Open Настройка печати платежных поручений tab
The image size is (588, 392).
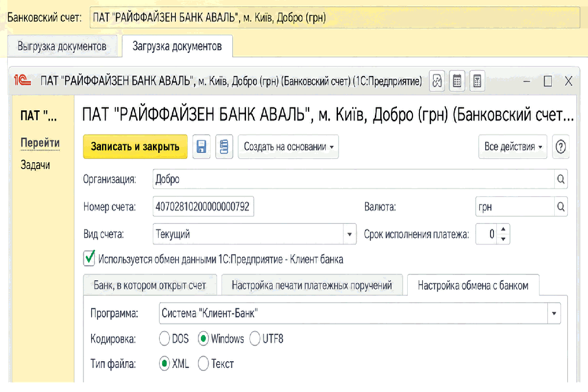pyautogui.click(x=312, y=285)
